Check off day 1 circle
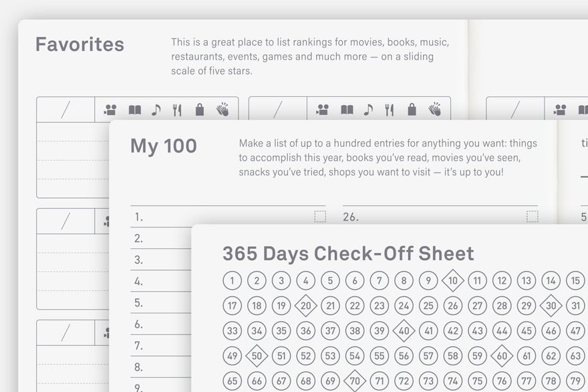588x392 pixels. (232, 280)
